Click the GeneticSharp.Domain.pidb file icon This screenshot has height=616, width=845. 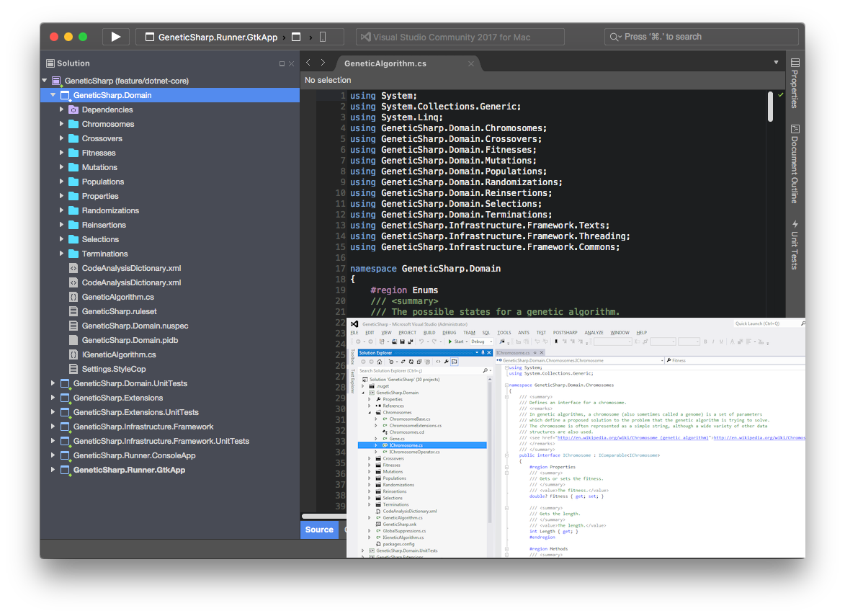73,341
